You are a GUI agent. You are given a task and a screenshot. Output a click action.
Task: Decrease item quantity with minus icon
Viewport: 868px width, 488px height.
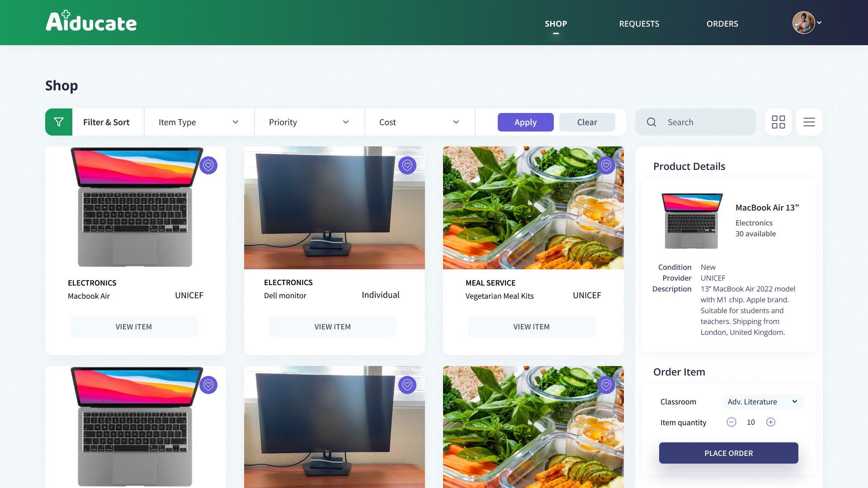click(731, 422)
